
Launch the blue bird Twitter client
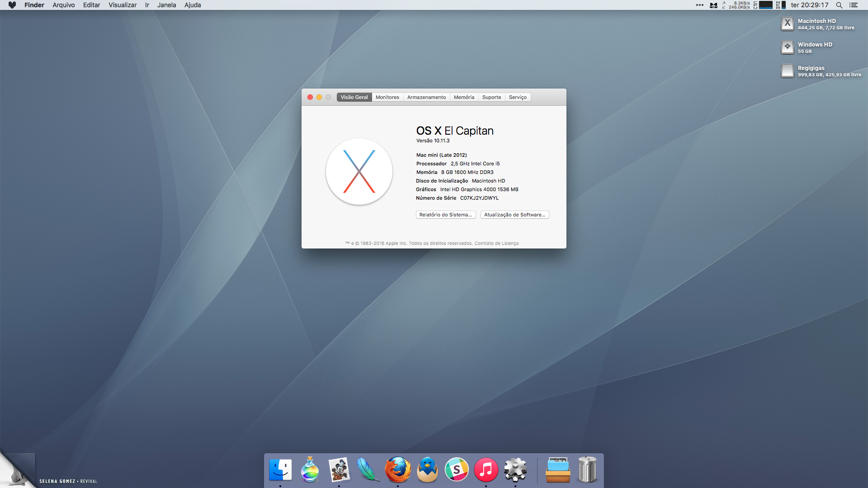click(427, 470)
